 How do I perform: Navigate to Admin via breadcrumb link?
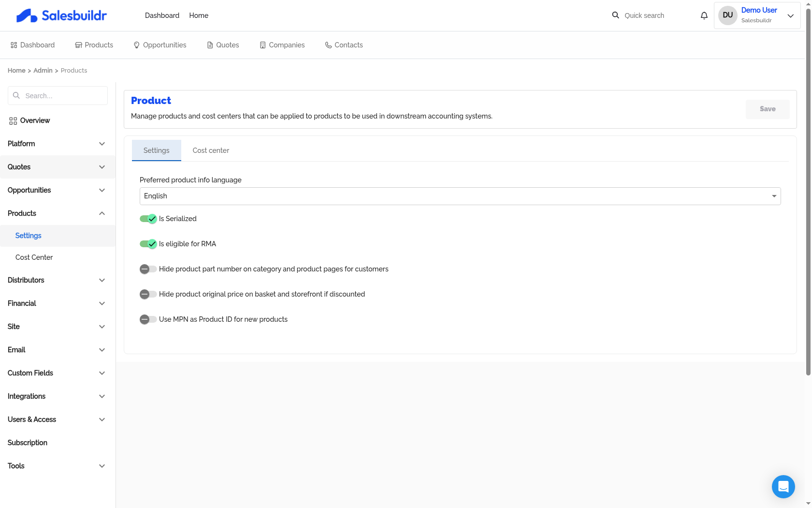pyautogui.click(x=43, y=70)
